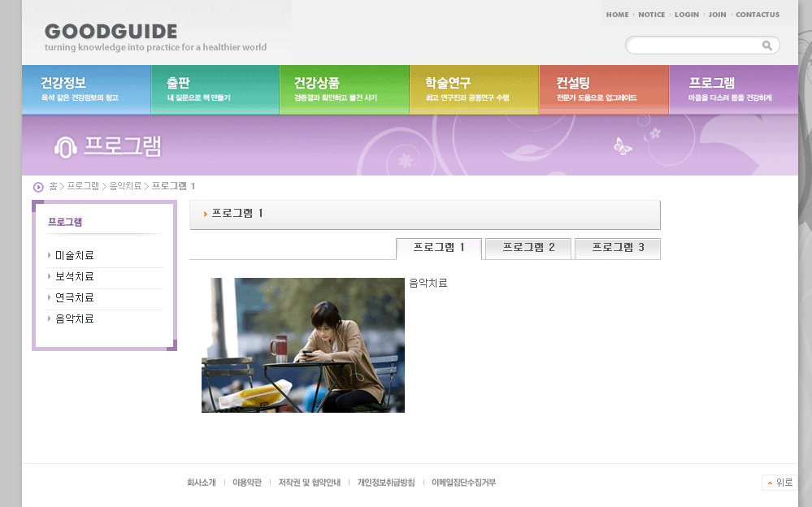Select the 프로그램 1 tab

click(x=439, y=249)
